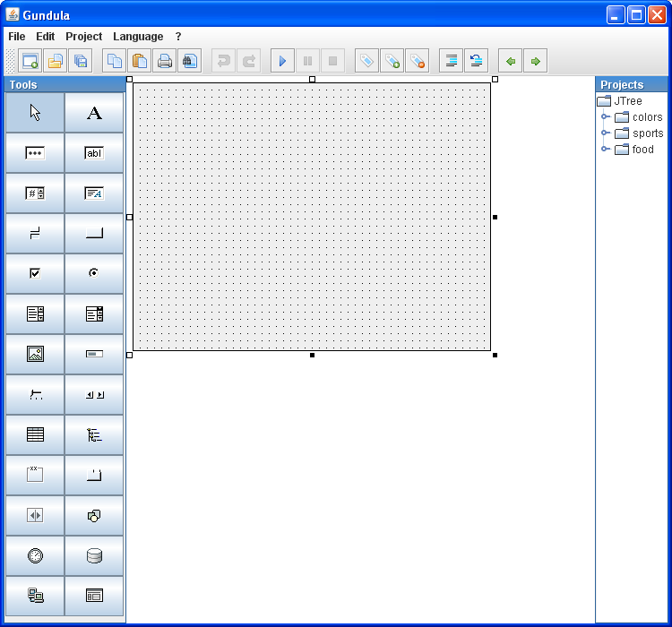The height and width of the screenshot is (627, 672).
Task: Open the Language menu
Action: (x=138, y=37)
